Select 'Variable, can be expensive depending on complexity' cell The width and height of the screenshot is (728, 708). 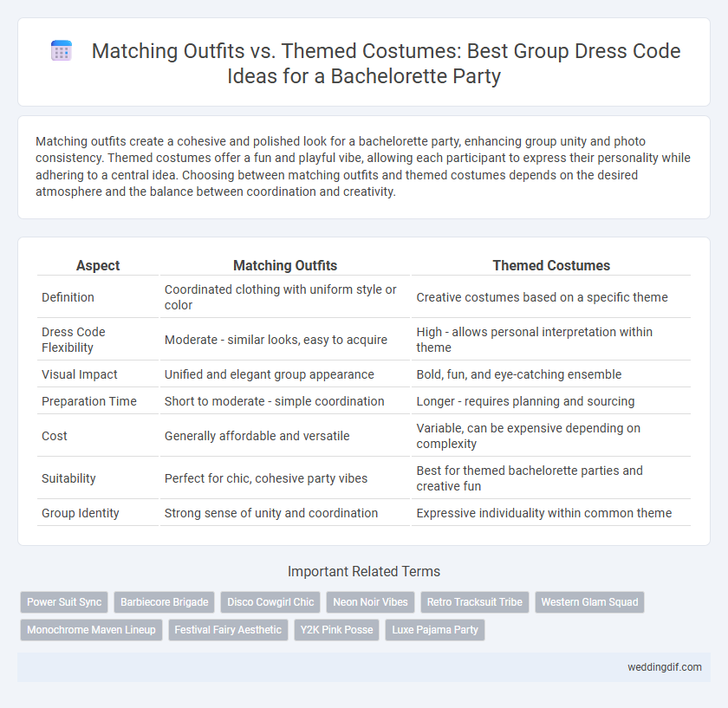[551, 436]
